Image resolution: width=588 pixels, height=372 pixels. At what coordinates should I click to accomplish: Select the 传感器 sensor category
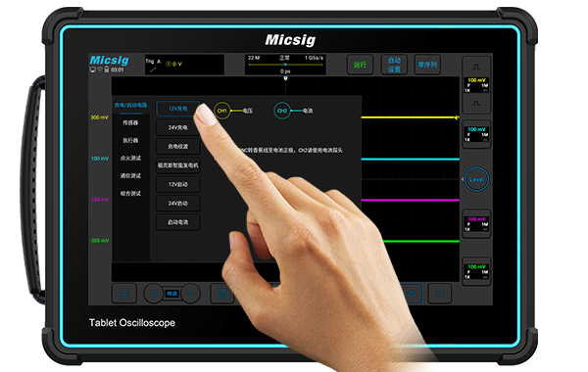[x=130, y=123]
